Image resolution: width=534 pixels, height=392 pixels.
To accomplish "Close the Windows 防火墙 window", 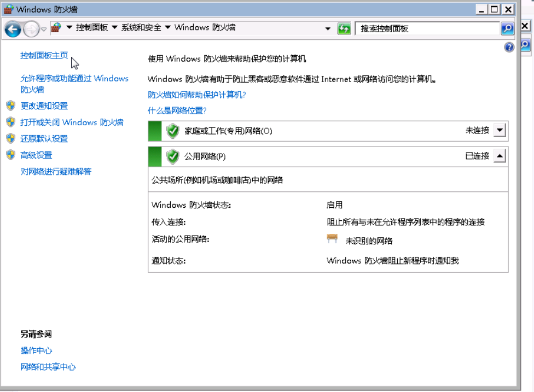I will pos(508,9).
